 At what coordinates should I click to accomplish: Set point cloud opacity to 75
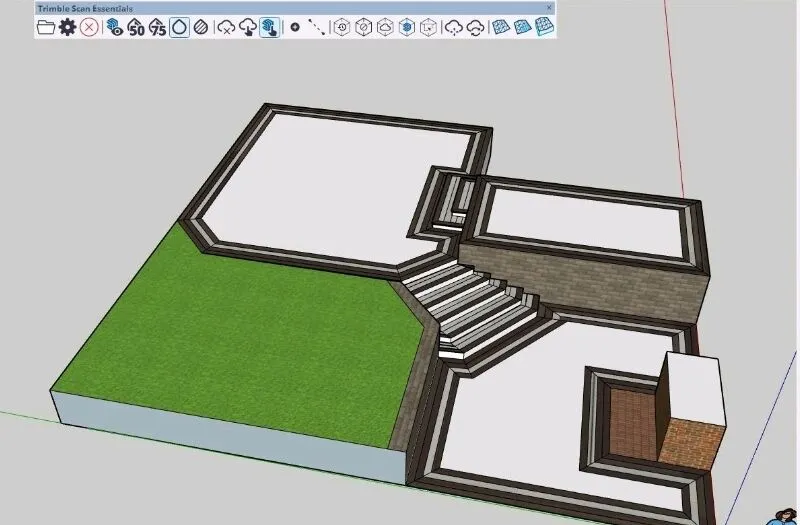157,27
